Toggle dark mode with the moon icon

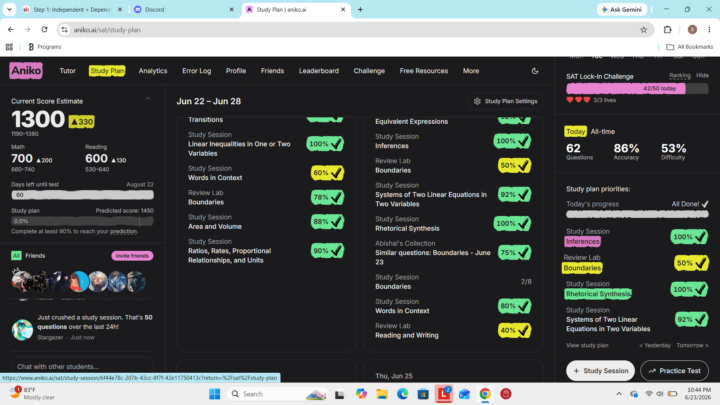535,71
